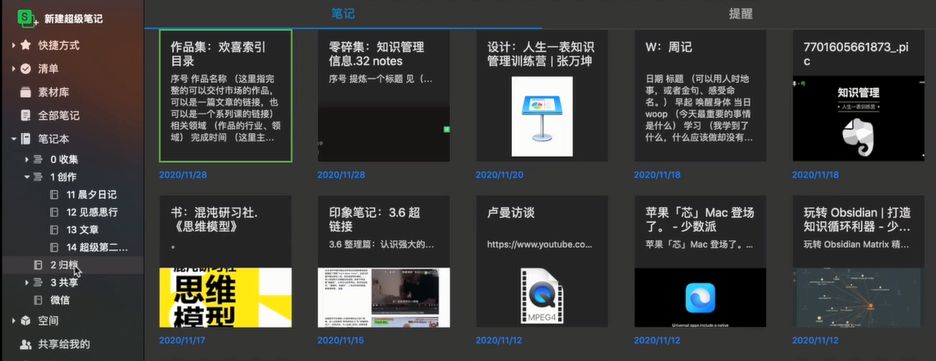This screenshot has width=936, height=361.
Task: Click the checkmark icon beside 清单
Action: coord(26,69)
